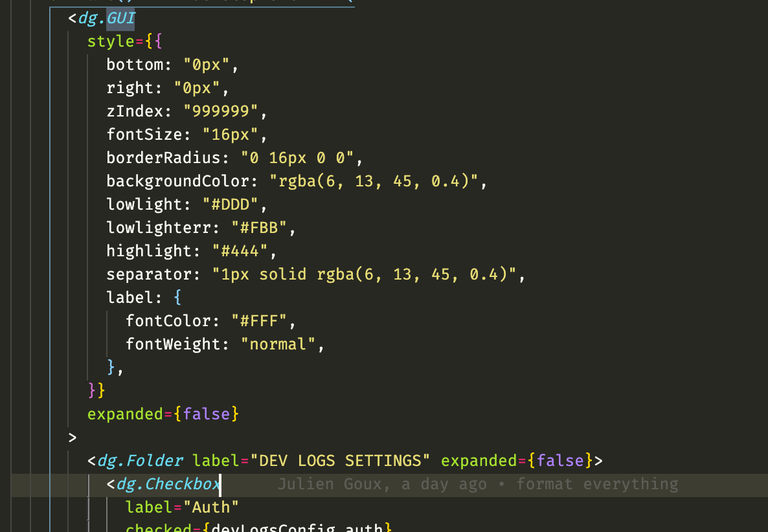Click the label property key with brace
The height and width of the screenshot is (532, 768).
click(144, 298)
